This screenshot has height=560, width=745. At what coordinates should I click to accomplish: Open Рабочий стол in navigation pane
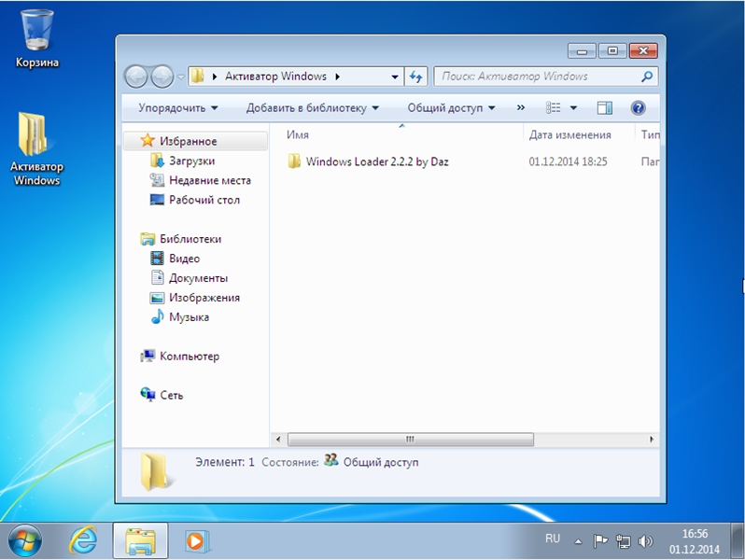[x=204, y=200]
